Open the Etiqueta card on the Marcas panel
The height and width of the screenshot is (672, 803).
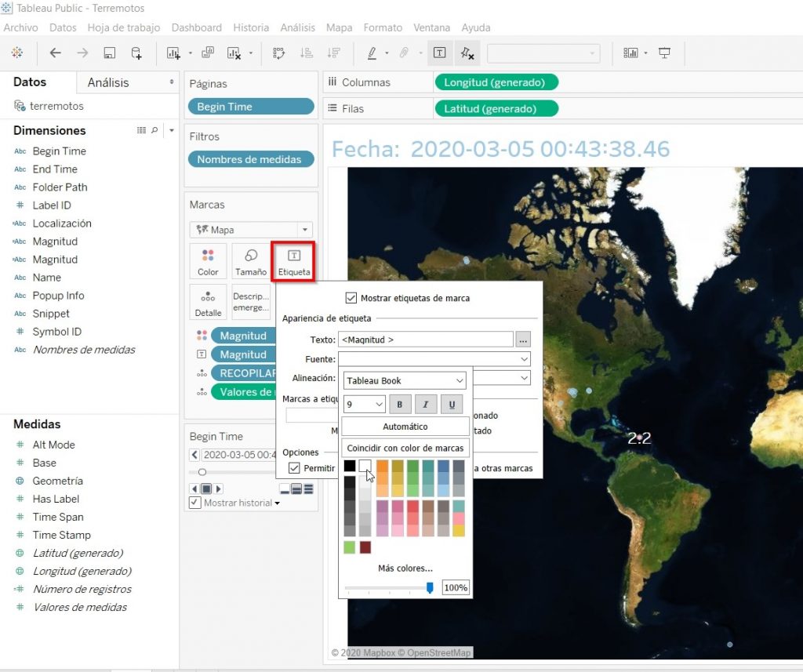pyautogui.click(x=292, y=261)
